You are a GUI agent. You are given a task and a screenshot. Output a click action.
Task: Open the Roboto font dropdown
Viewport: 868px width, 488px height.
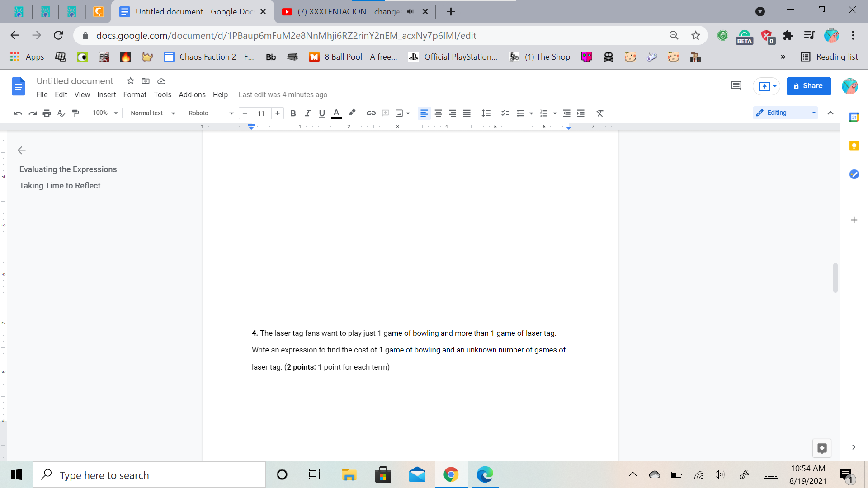[x=211, y=113]
